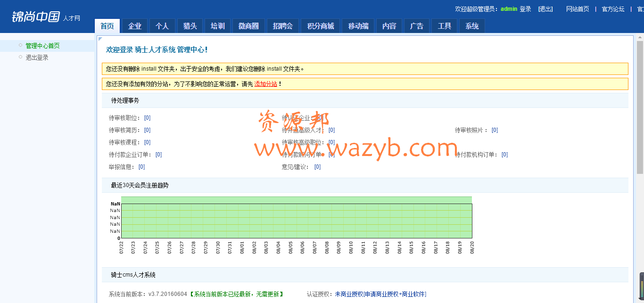Click the 待处理事务 section header
Screen dimensions: 644x303
pyautogui.click(x=365, y=100)
